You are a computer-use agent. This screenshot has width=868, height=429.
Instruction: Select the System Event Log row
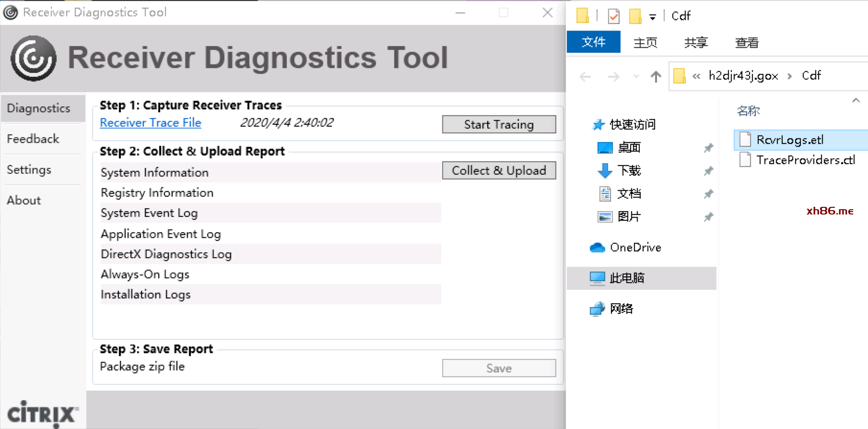coord(270,213)
